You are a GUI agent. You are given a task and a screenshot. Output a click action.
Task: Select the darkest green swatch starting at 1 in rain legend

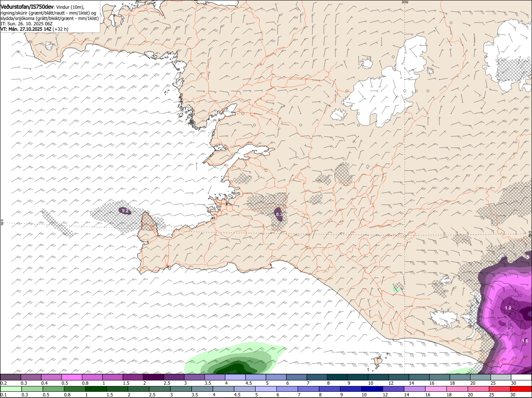click(96, 389)
